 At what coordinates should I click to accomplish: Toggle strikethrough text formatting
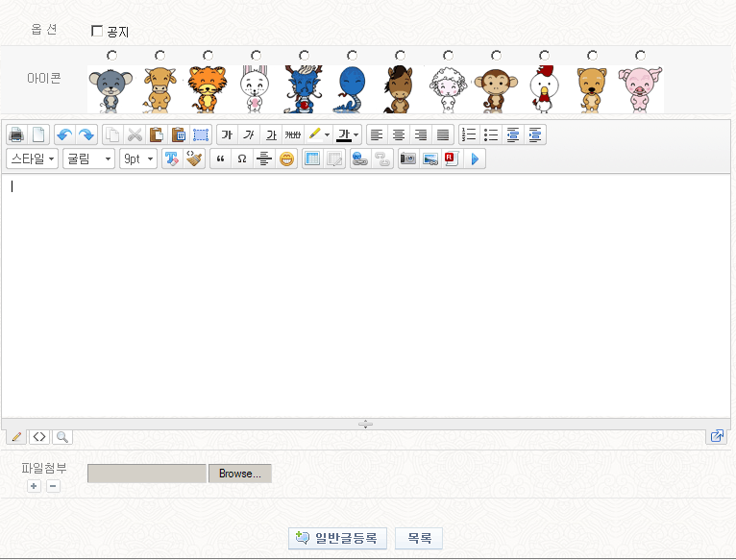(x=293, y=135)
